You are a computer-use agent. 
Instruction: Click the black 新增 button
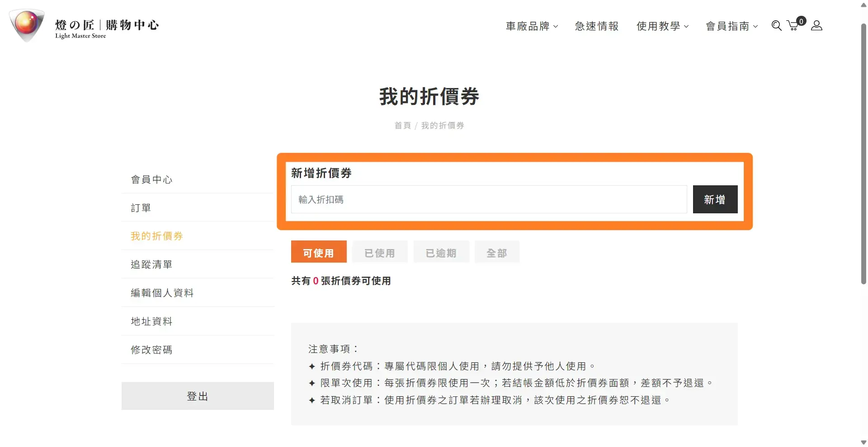coord(715,199)
